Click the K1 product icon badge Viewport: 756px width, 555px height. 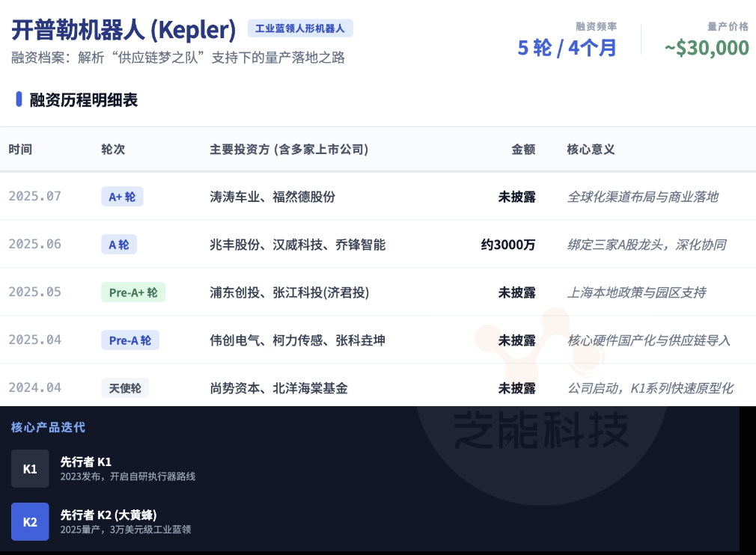(30, 469)
